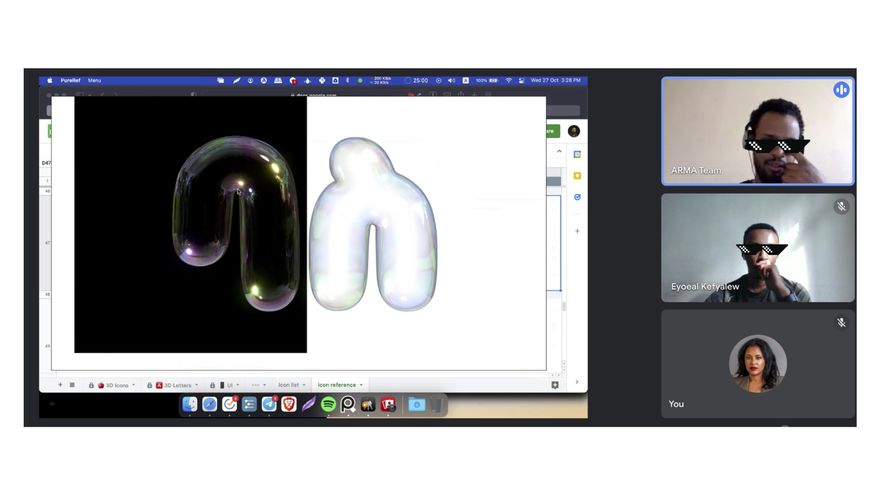The image size is (880, 495).
Task: Switch to the Icon list sheet tab
Action: [x=289, y=385]
